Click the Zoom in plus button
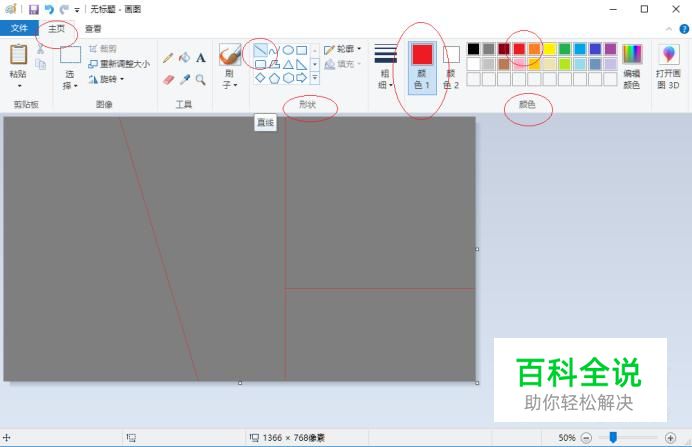The height and width of the screenshot is (447, 692). pos(670,438)
